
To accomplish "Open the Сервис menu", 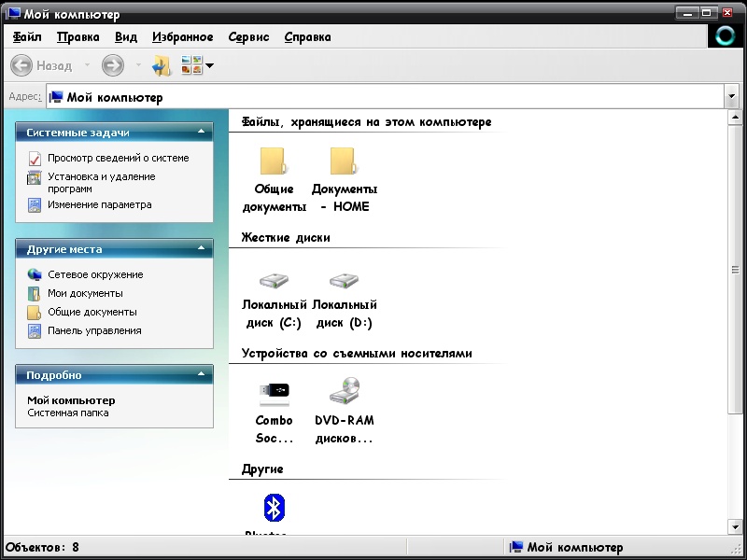I will click(248, 37).
